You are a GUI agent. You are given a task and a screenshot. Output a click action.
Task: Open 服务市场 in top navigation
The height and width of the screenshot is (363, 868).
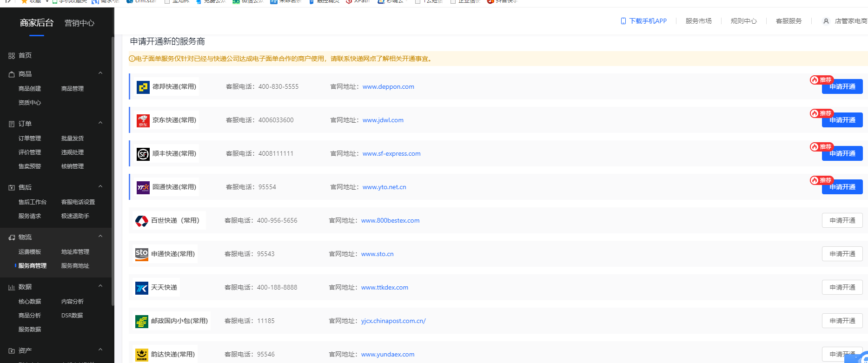pos(698,21)
